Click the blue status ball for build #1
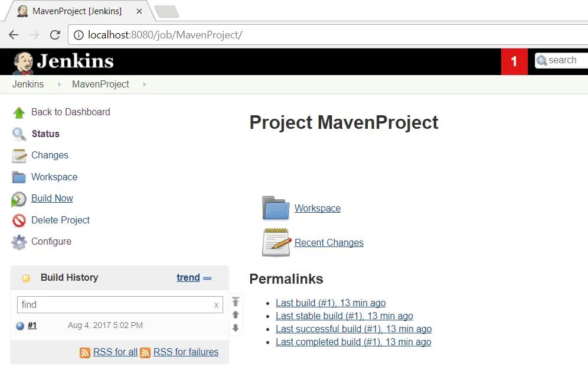This screenshot has width=588, height=383. pos(20,326)
